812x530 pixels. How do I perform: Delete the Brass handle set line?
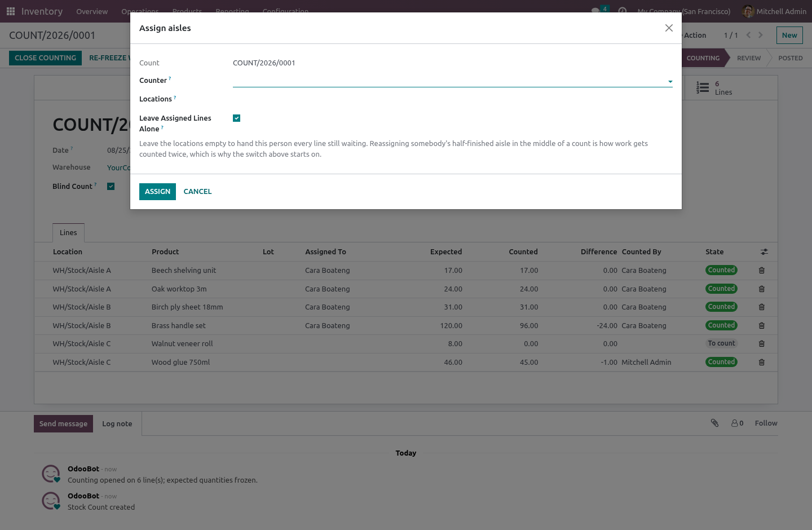[x=762, y=326]
